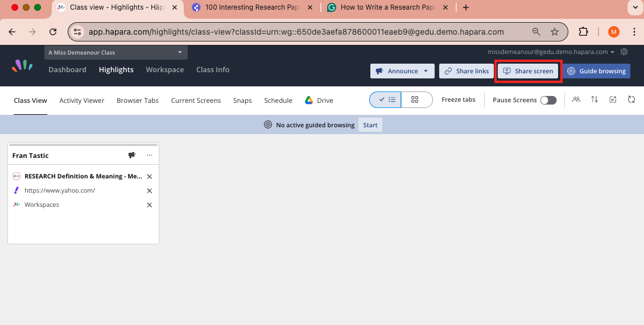This screenshot has height=325, width=644.
Task: Switch to 100 Interesting Research Paper tab
Action: [253, 7]
